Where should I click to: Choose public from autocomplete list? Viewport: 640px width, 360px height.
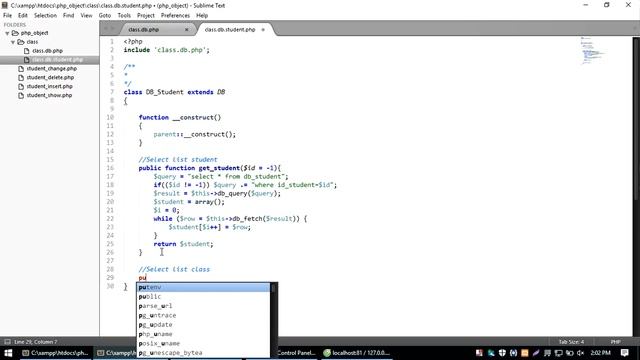pos(203,297)
